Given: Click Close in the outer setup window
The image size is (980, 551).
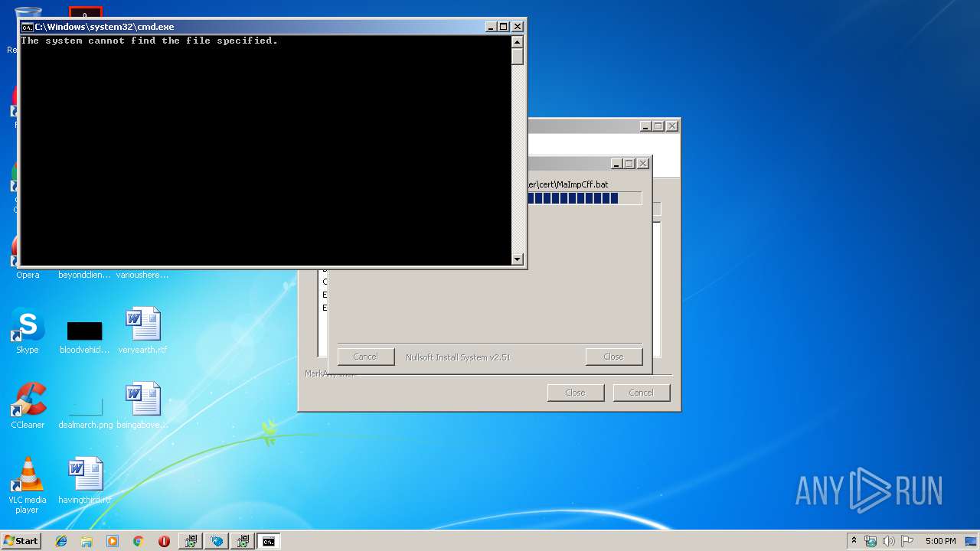Looking at the screenshot, I should click(x=575, y=393).
